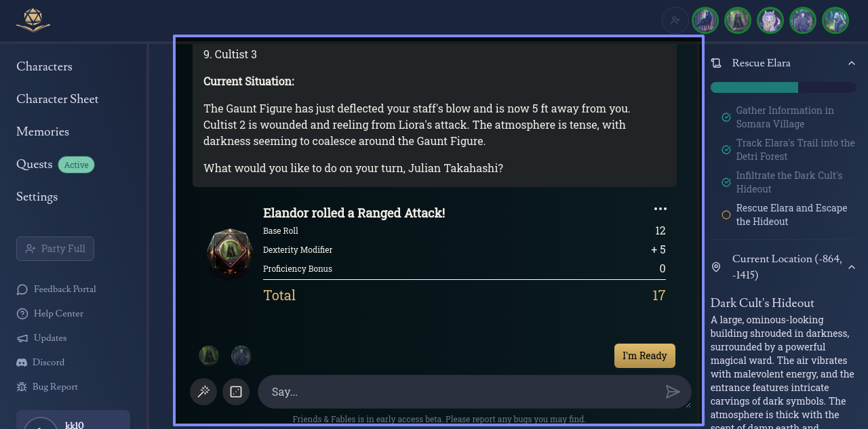
Task: Go home via the dice book logo
Action: [33, 20]
